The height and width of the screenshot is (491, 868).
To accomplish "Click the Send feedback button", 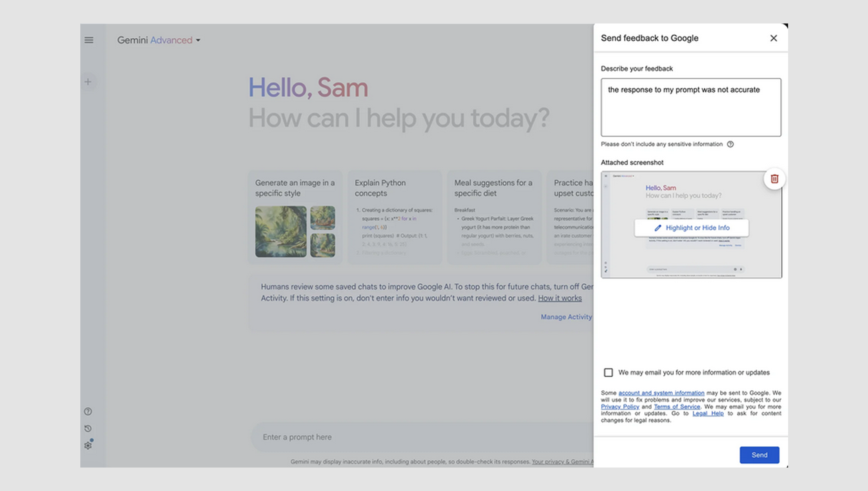I will tap(759, 455).
